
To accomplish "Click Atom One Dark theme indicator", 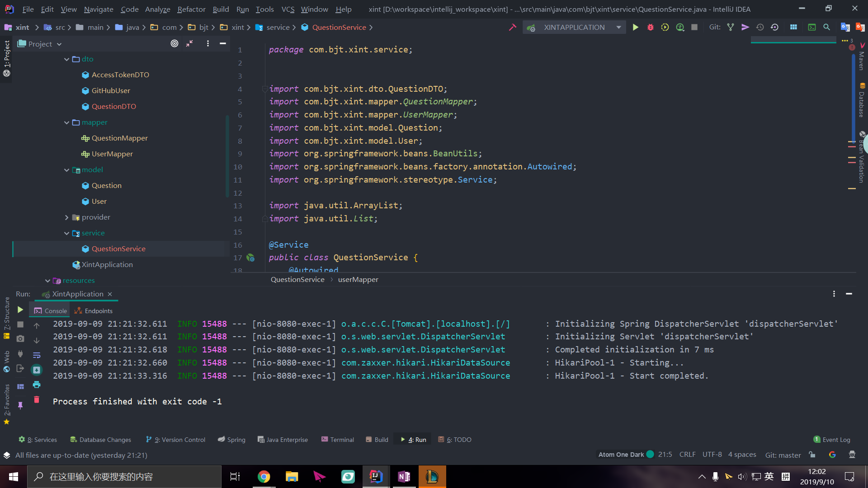I will point(626,455).
